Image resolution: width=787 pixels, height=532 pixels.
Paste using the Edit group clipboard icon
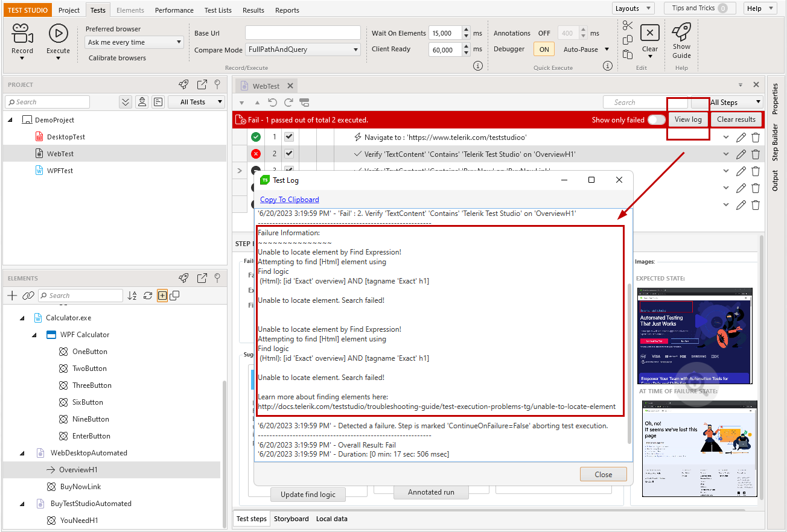click(x=628, y=54)
